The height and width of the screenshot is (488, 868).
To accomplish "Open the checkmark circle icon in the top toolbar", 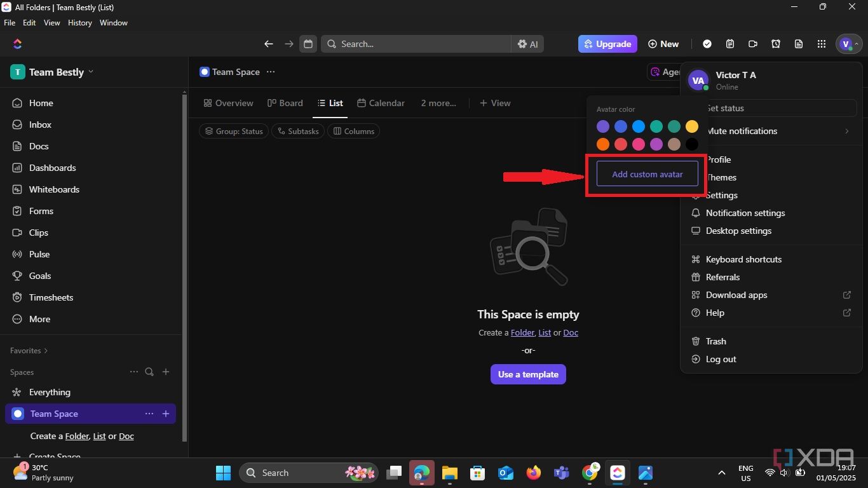I will (x=707, y=44).
